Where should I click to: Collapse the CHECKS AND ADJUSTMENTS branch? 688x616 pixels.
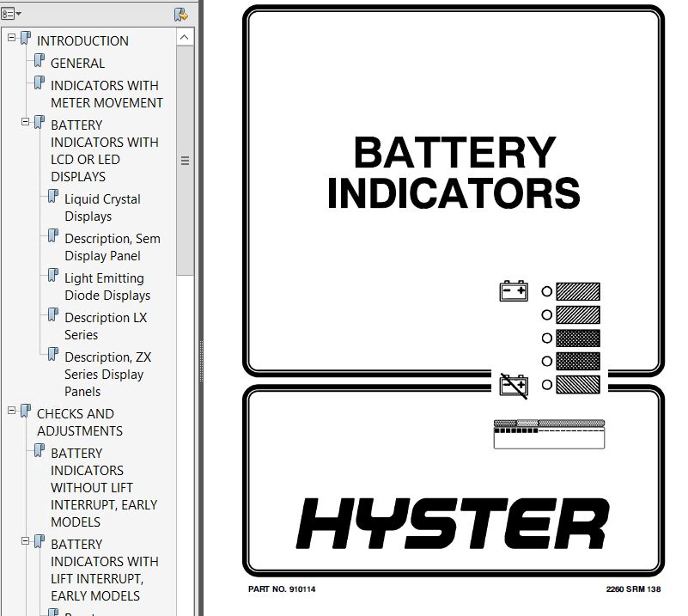12,411
